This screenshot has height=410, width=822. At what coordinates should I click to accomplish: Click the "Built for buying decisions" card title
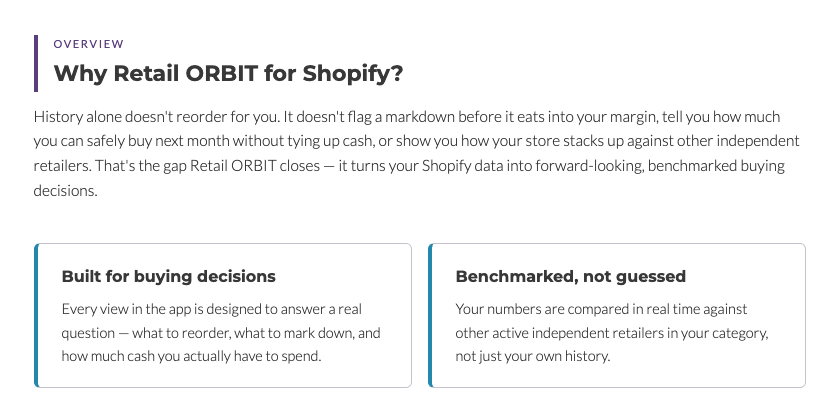(168, 276)
